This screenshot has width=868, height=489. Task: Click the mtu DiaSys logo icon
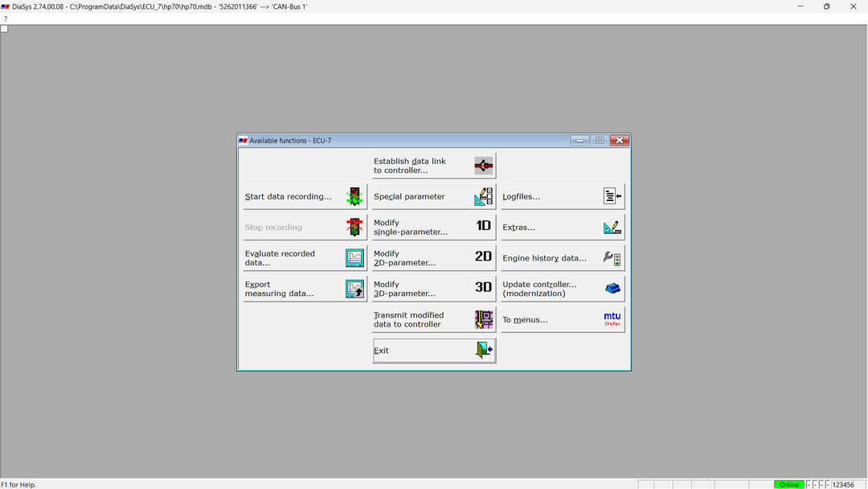[x=612, y=319]
